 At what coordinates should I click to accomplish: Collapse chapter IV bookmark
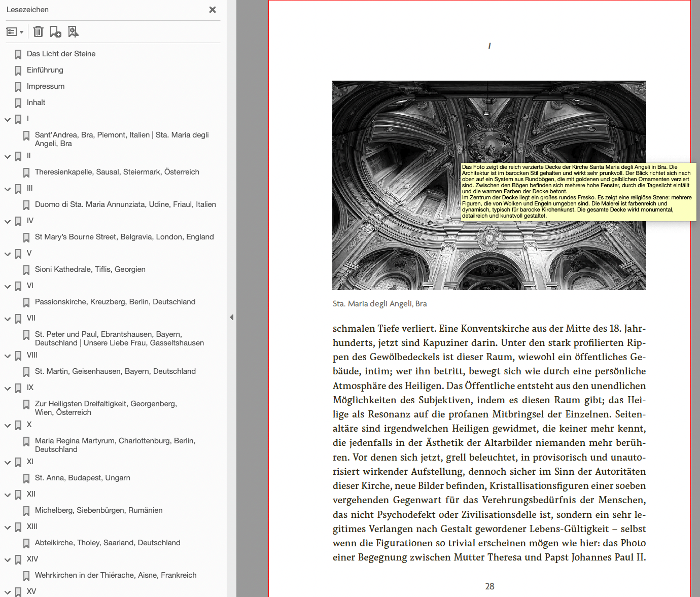click(8, 222)
